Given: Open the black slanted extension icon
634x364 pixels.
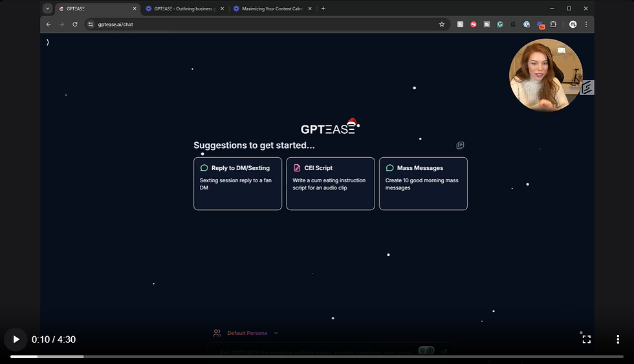Looking at the screenshot, I should (513, 24).
